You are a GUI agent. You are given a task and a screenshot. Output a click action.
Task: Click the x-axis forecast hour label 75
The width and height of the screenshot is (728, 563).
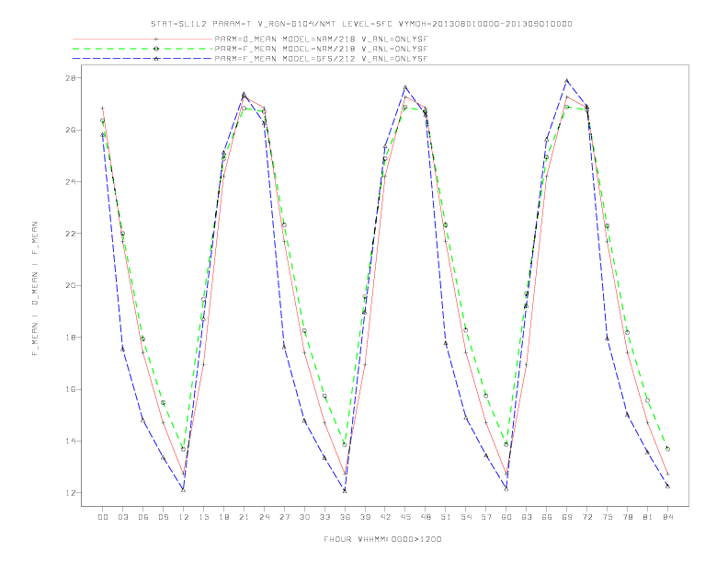pos(608,517)
